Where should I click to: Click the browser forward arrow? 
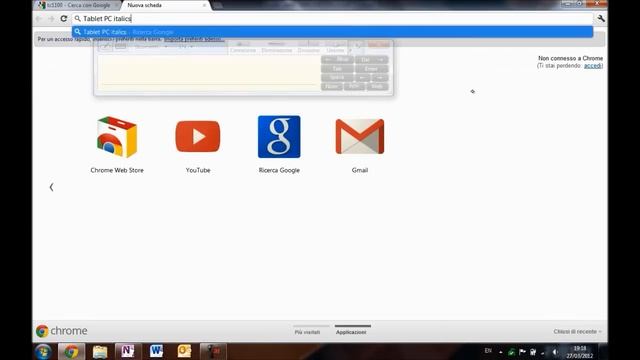point(51,18)
